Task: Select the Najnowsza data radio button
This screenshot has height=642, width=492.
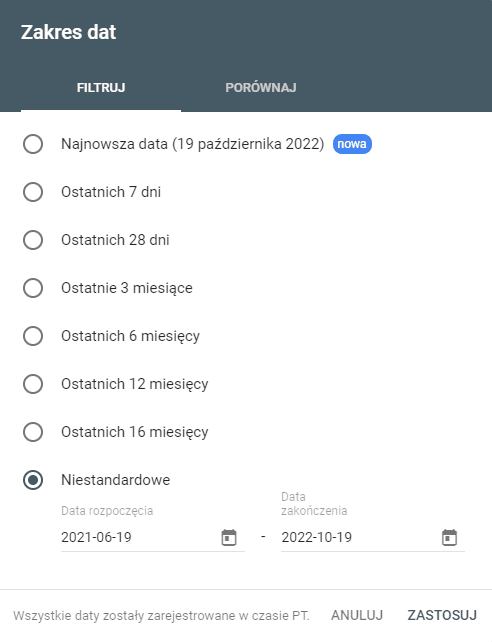Action: (x=33, y=144)
